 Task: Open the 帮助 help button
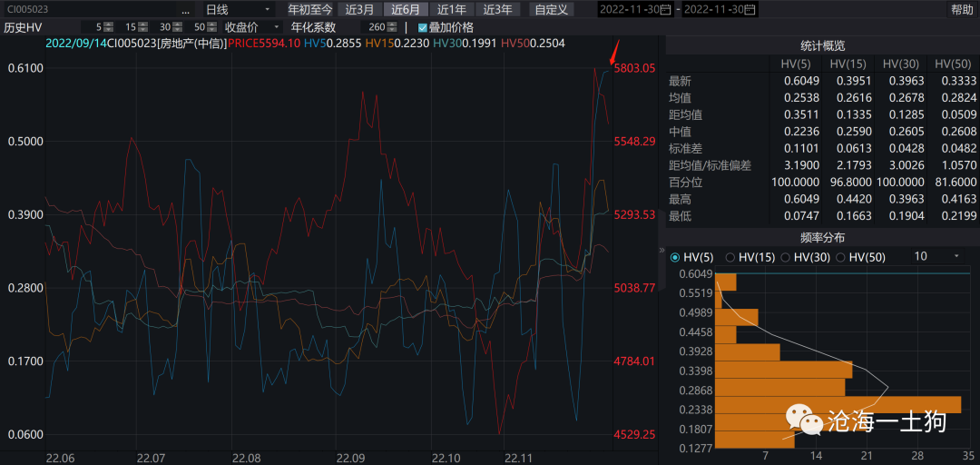[961, 10]
